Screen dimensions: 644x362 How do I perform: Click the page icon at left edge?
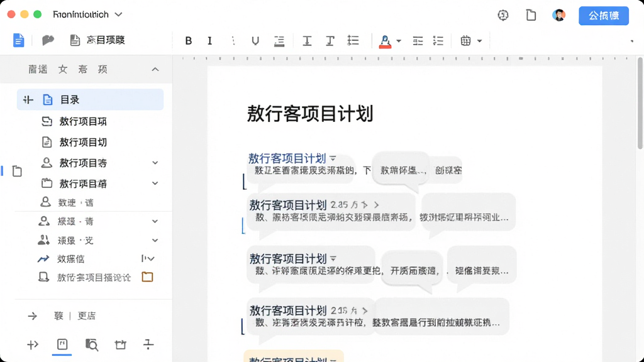(17, 171)
